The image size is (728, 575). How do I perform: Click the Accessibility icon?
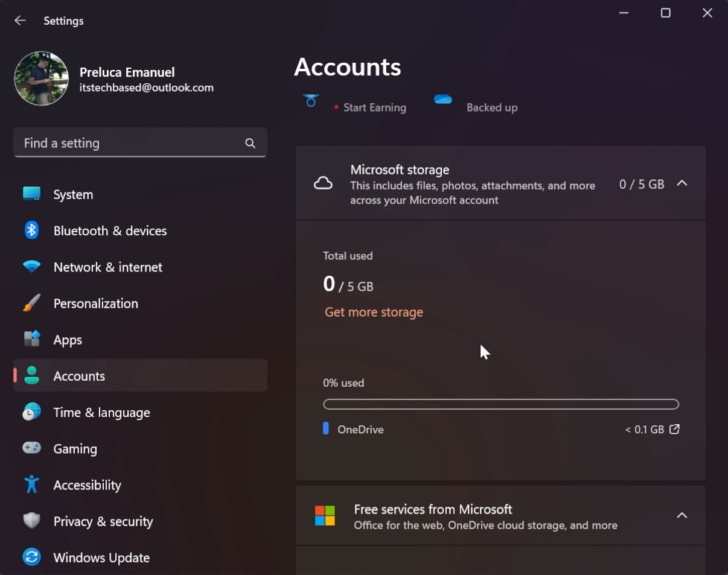[x=31, y=484]
